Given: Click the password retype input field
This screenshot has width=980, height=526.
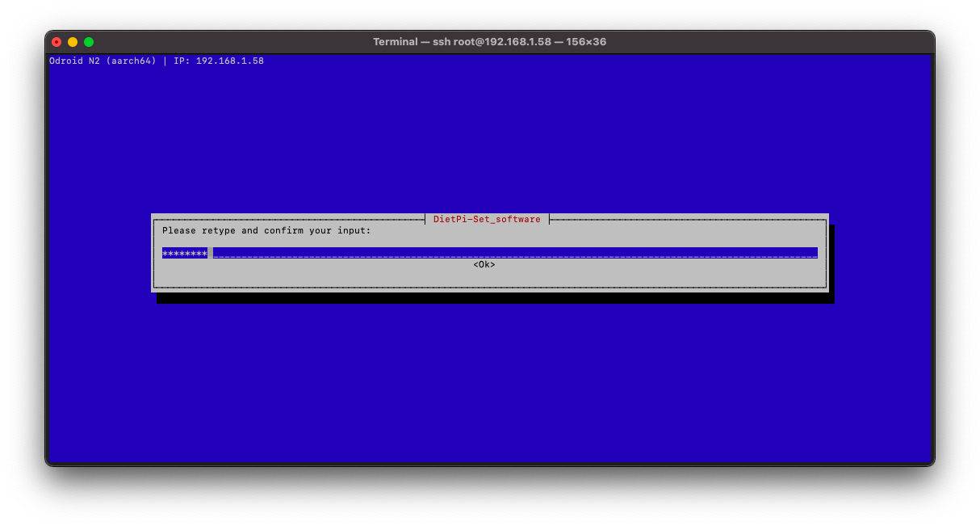Looking at the screenshot, I should [514, 253].
